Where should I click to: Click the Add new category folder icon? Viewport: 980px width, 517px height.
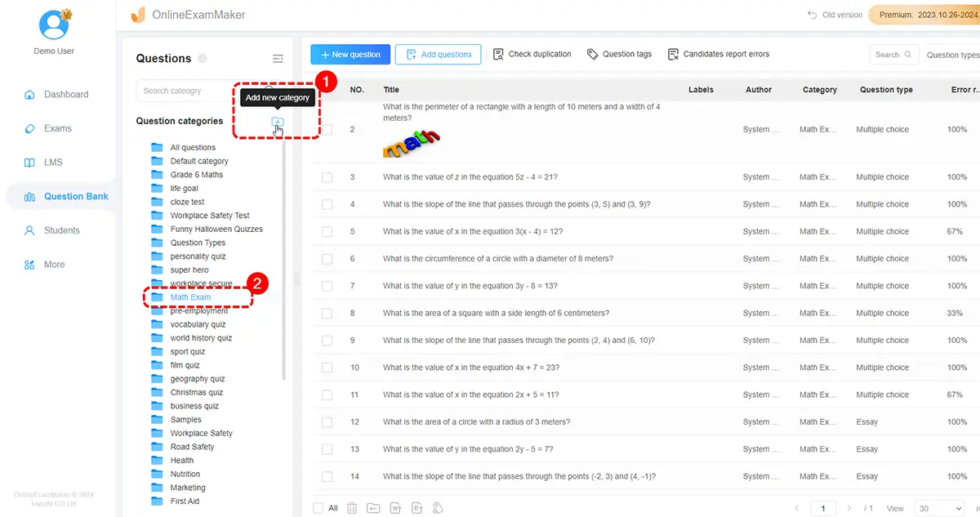(277, 122)
